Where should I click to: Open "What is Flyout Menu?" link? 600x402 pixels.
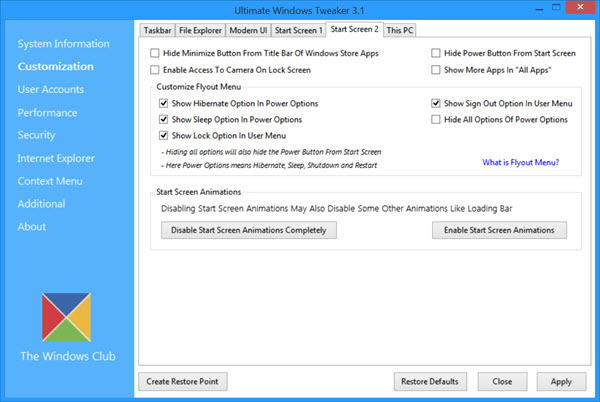coord(520,163)
